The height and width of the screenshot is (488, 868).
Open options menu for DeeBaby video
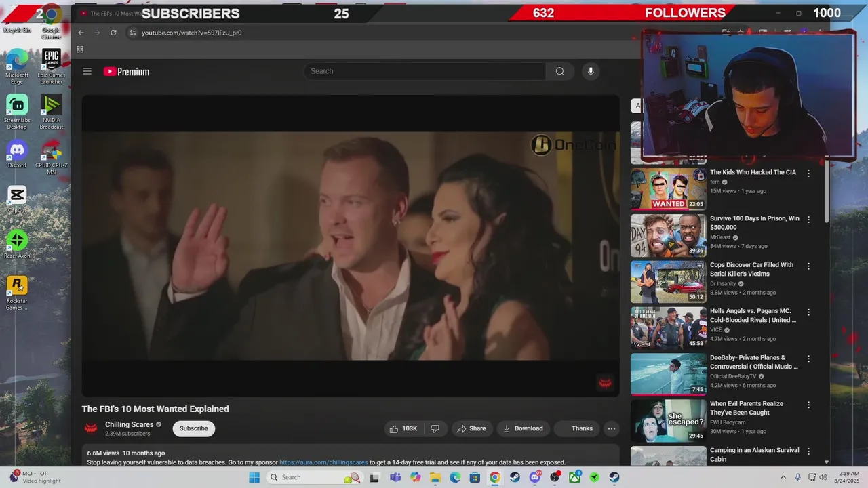pyautogui.click(x=808, y=359)
